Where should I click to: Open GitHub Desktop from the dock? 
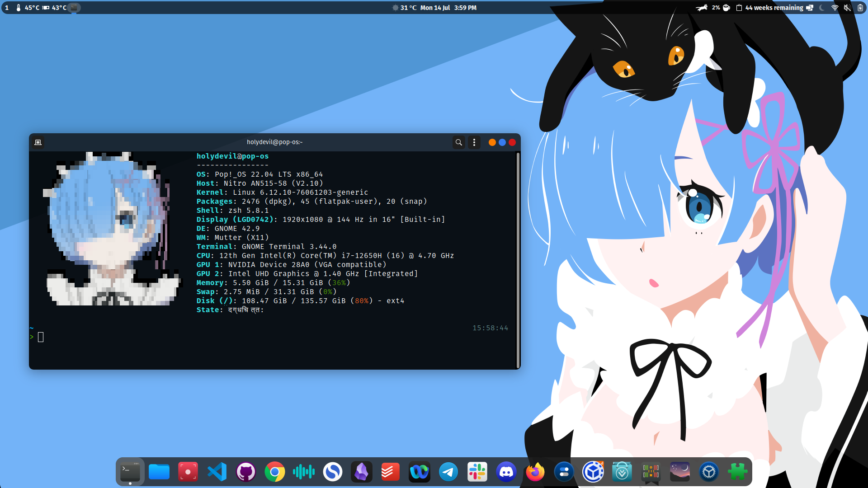point(246,472)
